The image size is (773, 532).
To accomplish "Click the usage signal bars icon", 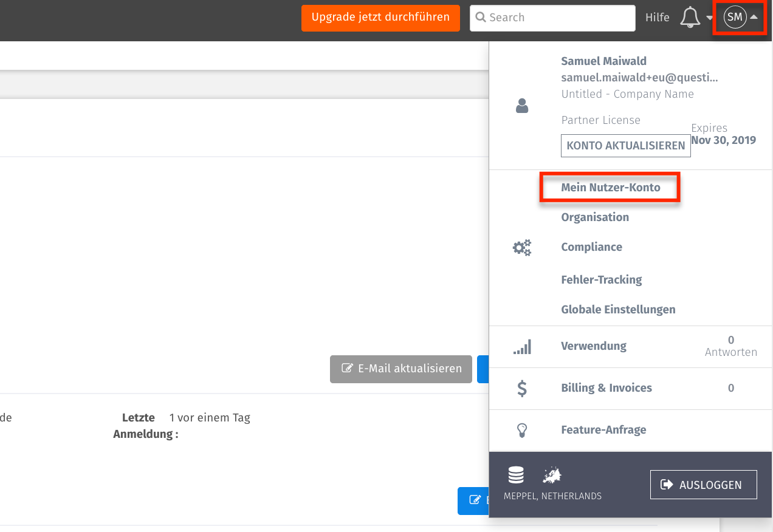I will tap(522, 347).
